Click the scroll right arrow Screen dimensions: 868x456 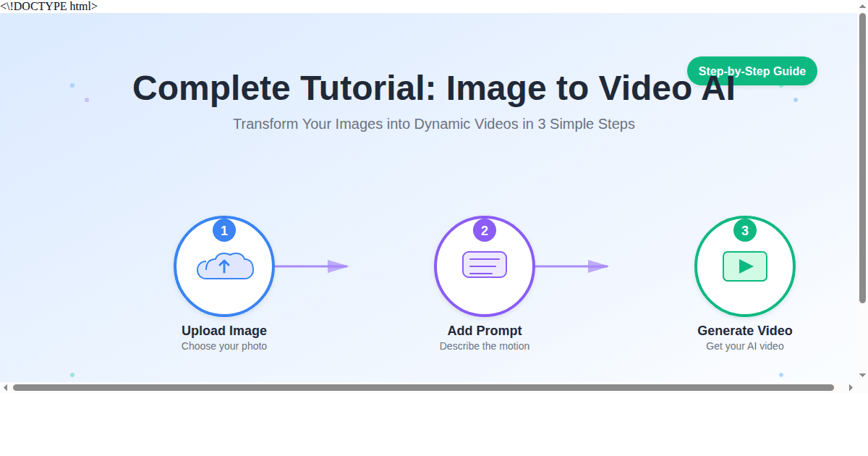(851, 387)
